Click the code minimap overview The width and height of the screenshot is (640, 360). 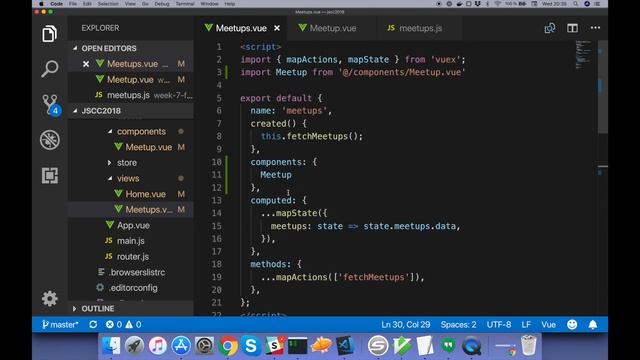click(x=584, y=55)
